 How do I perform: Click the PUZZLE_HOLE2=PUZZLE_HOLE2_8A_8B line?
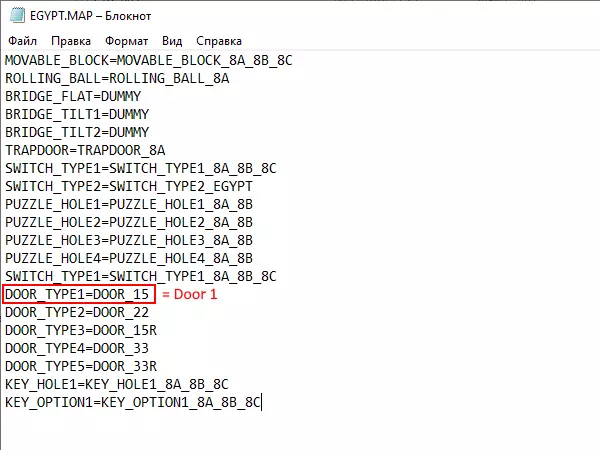(x=129, y=222)
